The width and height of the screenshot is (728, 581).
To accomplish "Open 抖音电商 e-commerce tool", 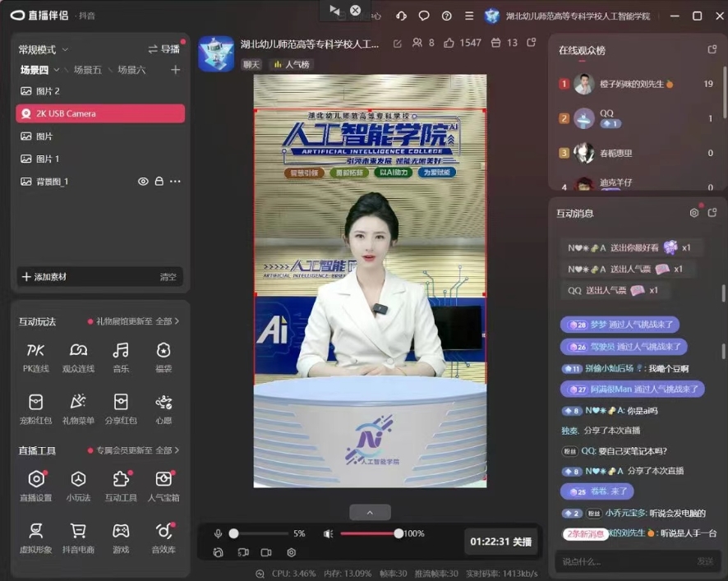I will [78, 538].
